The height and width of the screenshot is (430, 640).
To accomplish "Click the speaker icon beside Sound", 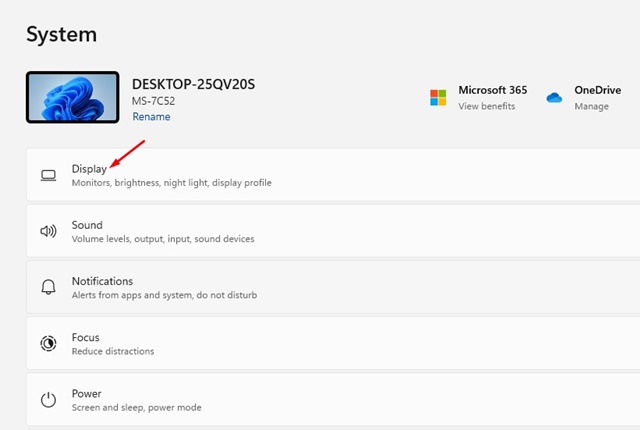I will click(48, 231).
